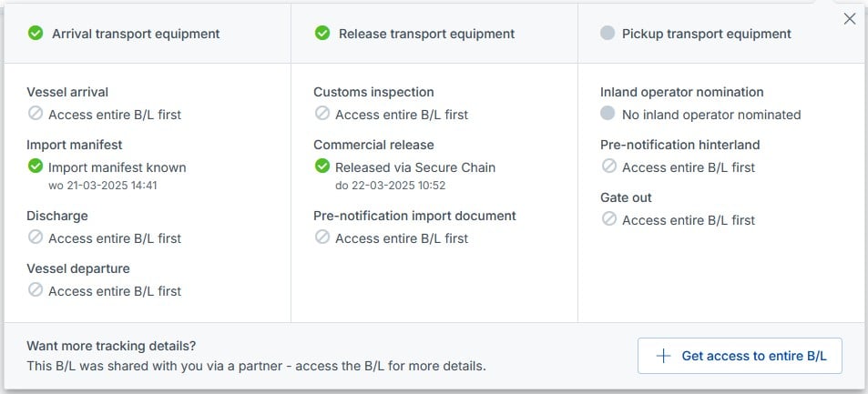Click grey status dot beside Pickup transport equipment
Image resolution: width=868 pixels, height=394 pixels.
pos(608,34)
